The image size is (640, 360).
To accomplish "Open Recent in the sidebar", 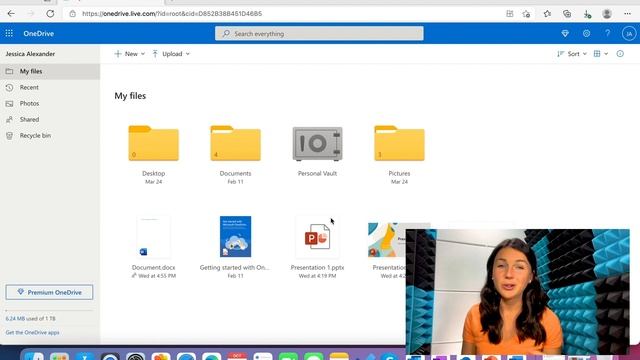I will (50, 87).
